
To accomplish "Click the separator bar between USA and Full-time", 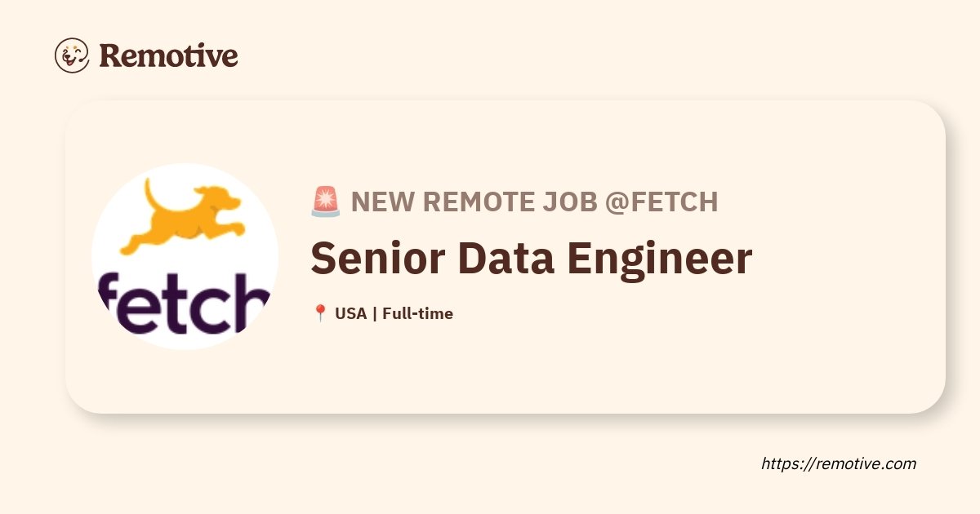I will click(x=374, y=313).
